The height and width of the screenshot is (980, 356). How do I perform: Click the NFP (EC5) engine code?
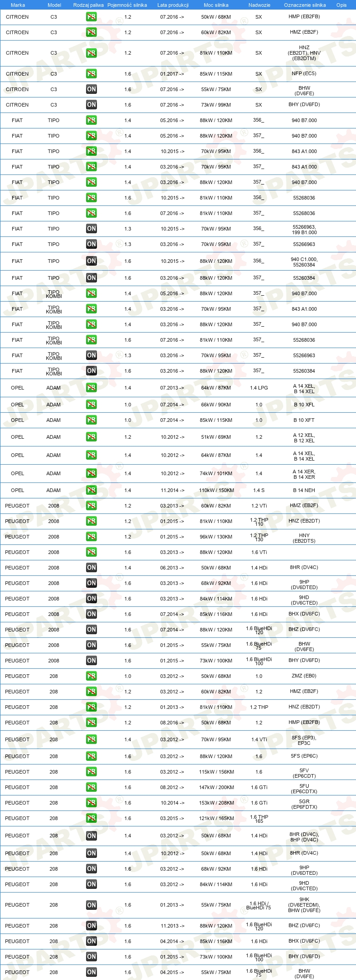(x=304, y=73)
